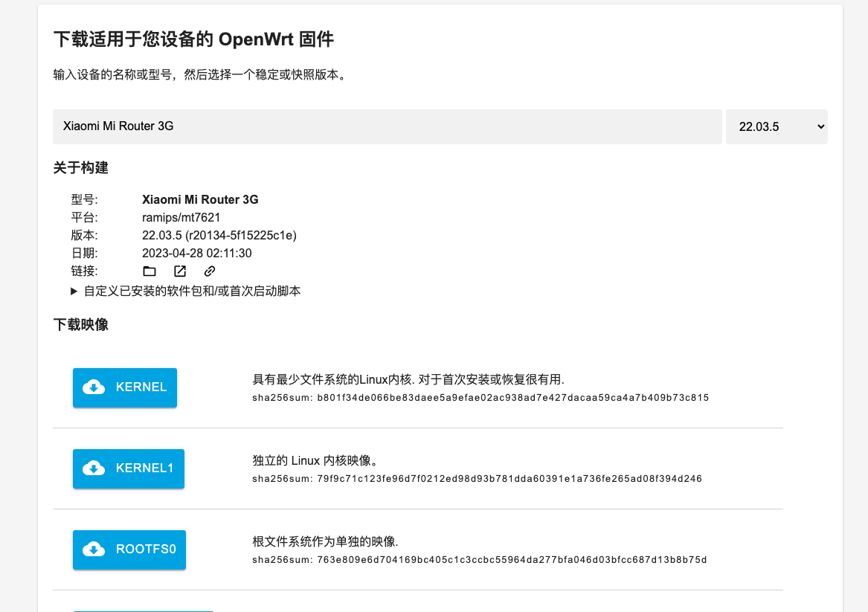Viewport: 868px width, 612px height.
Task: Click the 型号: label
Action: point(84,200)
